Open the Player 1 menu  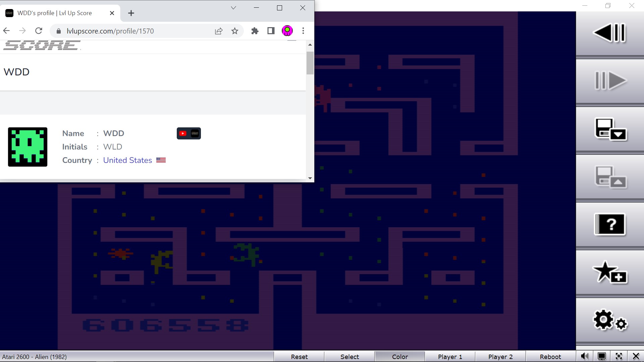[x=450, y=357]
